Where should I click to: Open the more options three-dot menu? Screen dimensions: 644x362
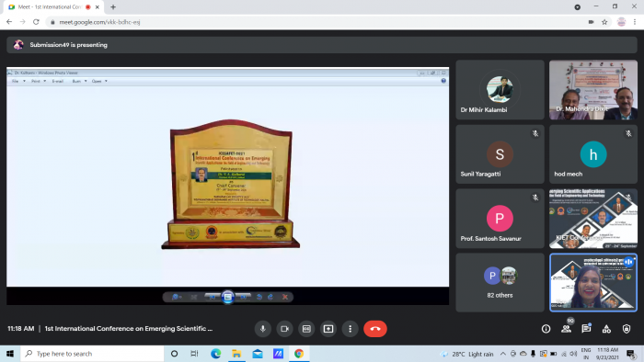[350, 329]
